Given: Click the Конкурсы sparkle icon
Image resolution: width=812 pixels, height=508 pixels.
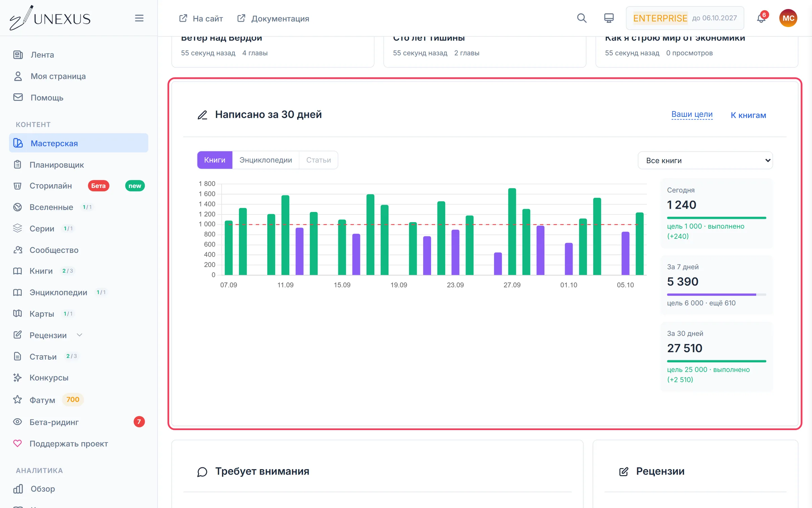Looking at the screenshot, I should point(18,378).
